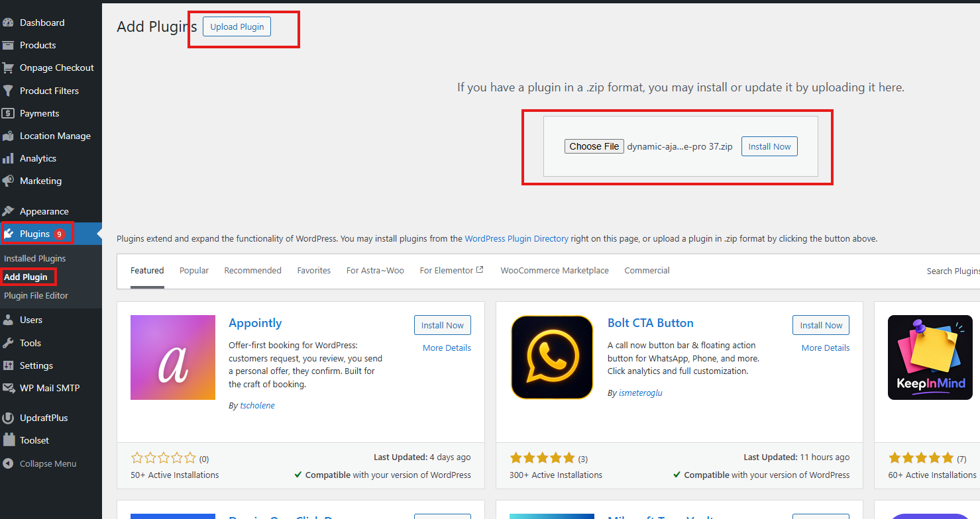This screenshot has height=519, width=980.
Task: Click the Appointly plugin logo
Action: pyautogui.click(x=173, y=357)
